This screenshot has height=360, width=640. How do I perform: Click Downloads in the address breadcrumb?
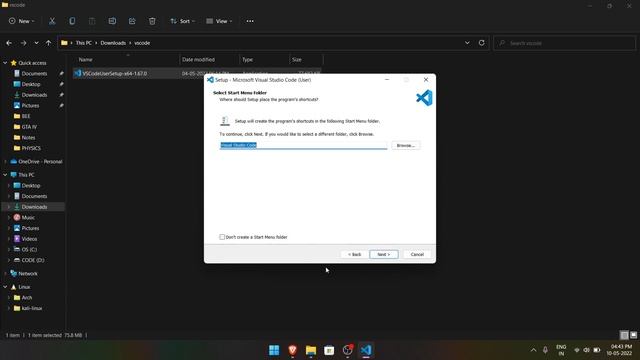click(x=113, y=43)
